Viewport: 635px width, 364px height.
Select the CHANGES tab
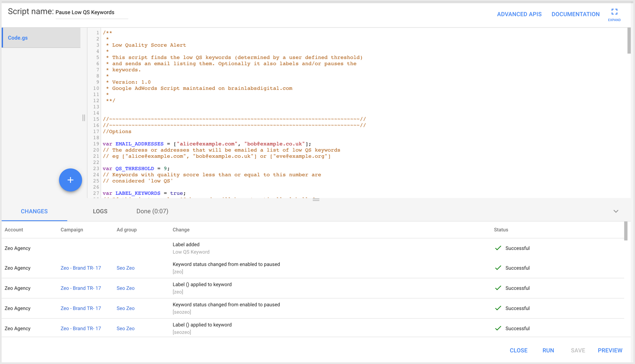34,211
